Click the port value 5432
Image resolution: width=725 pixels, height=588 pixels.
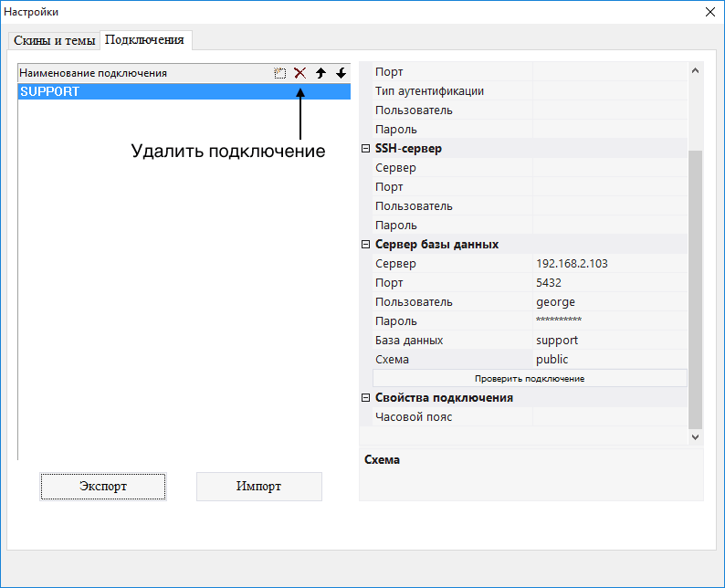pyautogui.click(x=609, y=283)
